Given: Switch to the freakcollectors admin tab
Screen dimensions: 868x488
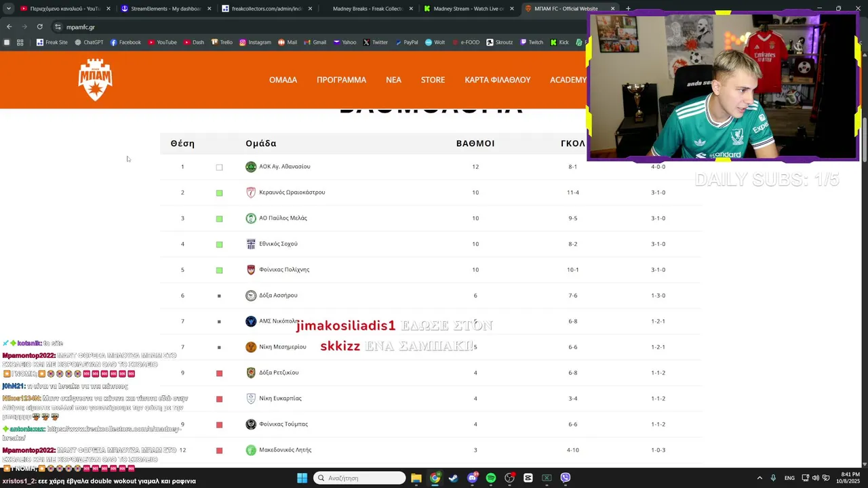Looking at the screenshot, I should pyautogui.click(x=266, y=9).
